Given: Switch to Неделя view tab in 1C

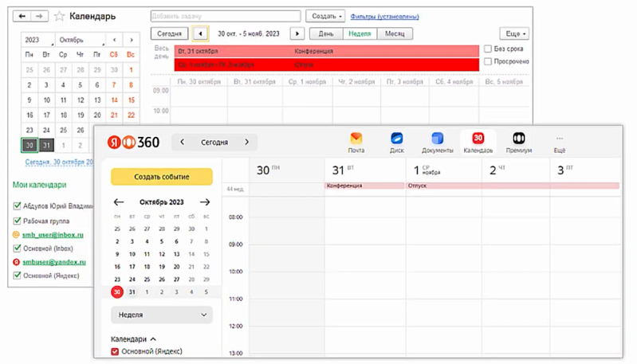Looking at the screenshot, I should (x=360, y=33).
